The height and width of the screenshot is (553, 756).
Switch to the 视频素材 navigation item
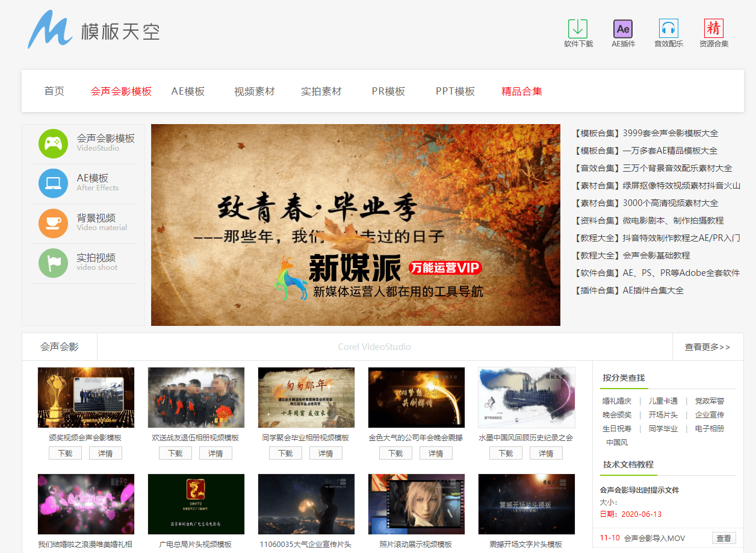coord(254,92)
